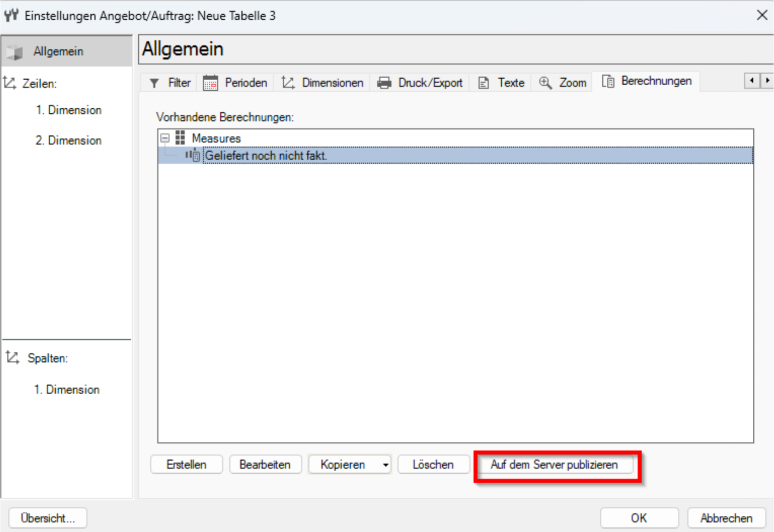Select 2. Dimension under Zeilen
Screen dimensions: 774x532
click(x=69, y=140)
